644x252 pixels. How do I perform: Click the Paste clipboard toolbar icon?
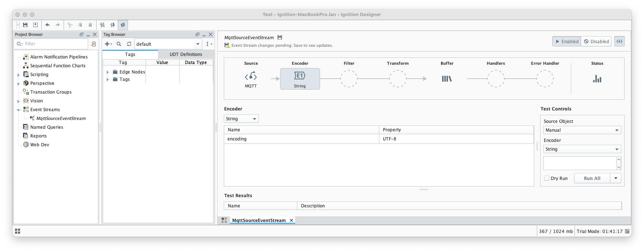tap(90, 25)
